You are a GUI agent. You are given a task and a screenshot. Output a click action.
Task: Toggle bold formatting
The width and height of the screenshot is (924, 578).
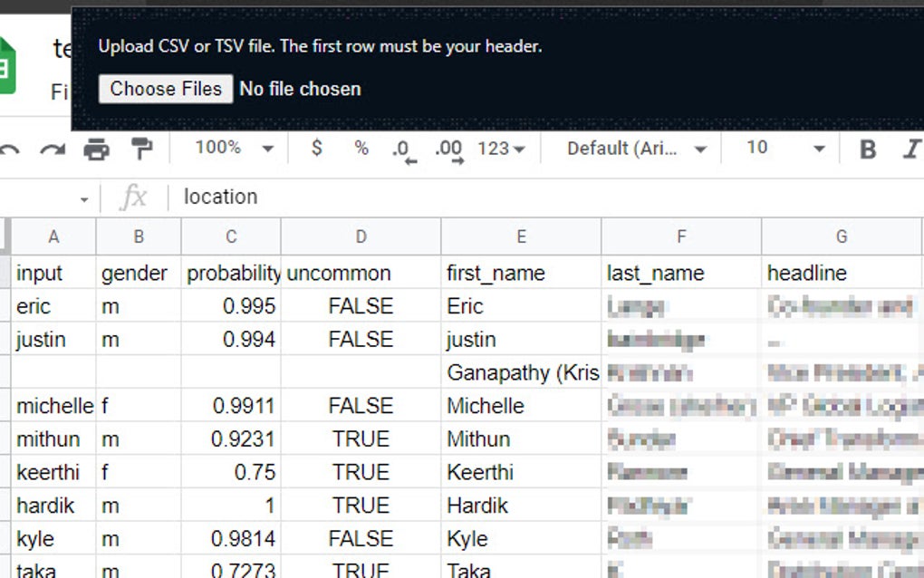(867, 148)
